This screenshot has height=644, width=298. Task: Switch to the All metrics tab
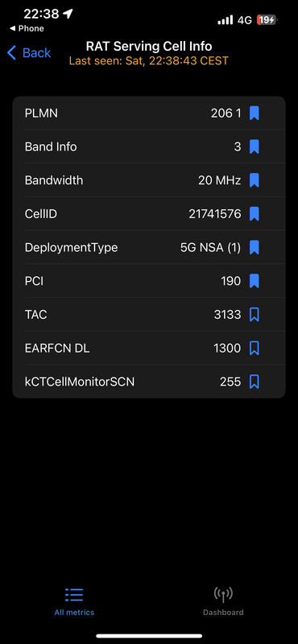[x=74, y=601]
